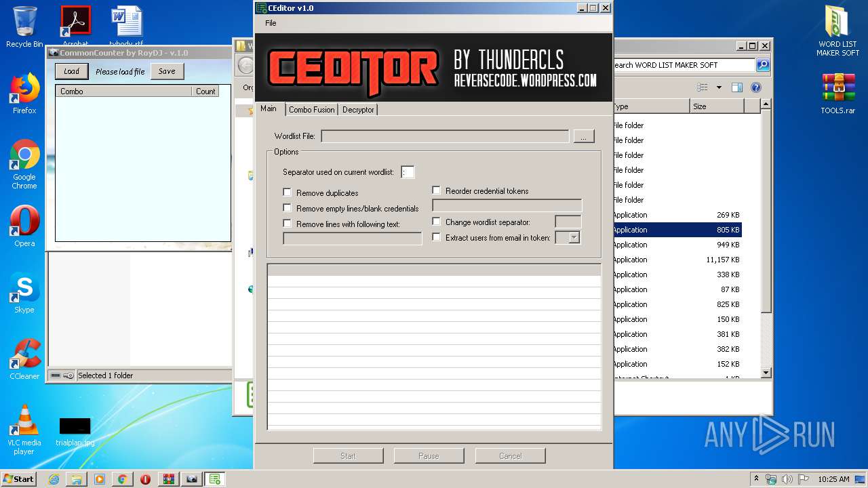Sort files by the Size column

717,106
